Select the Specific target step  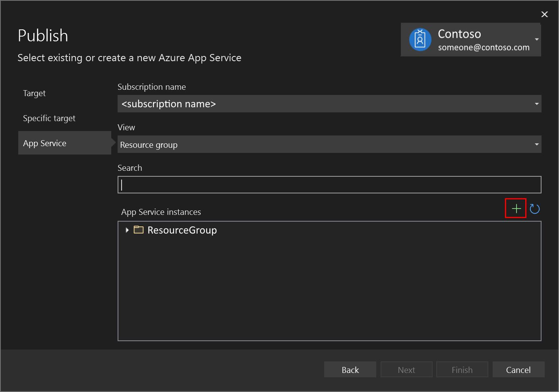coord(49,118)
